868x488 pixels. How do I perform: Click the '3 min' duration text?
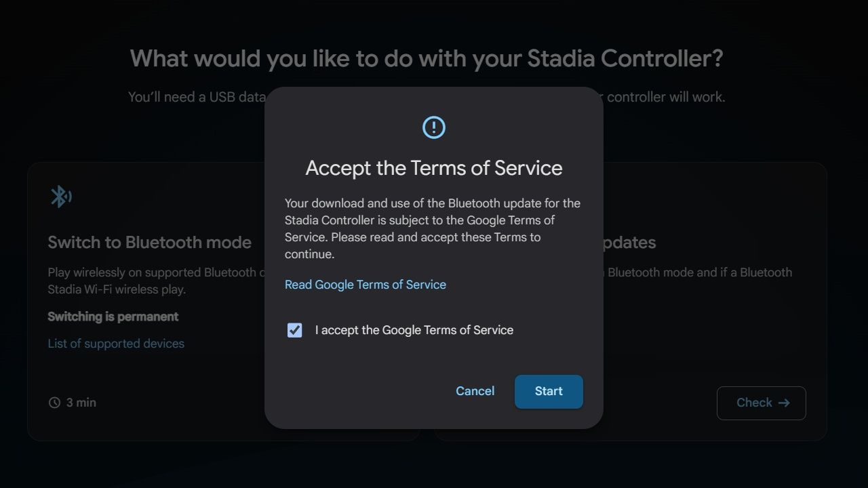[x=81, y=403]
